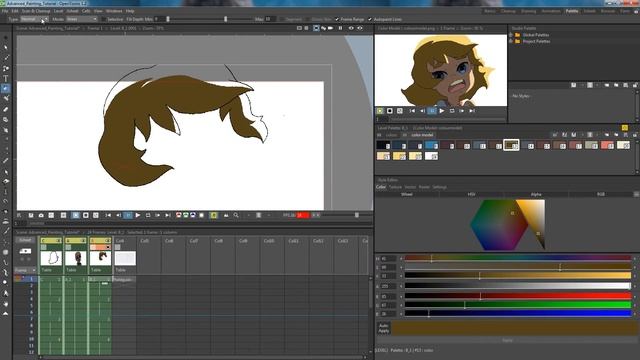Jump to first frame in the scene viewer
The image size is (640, 360).
pos(108,215)
